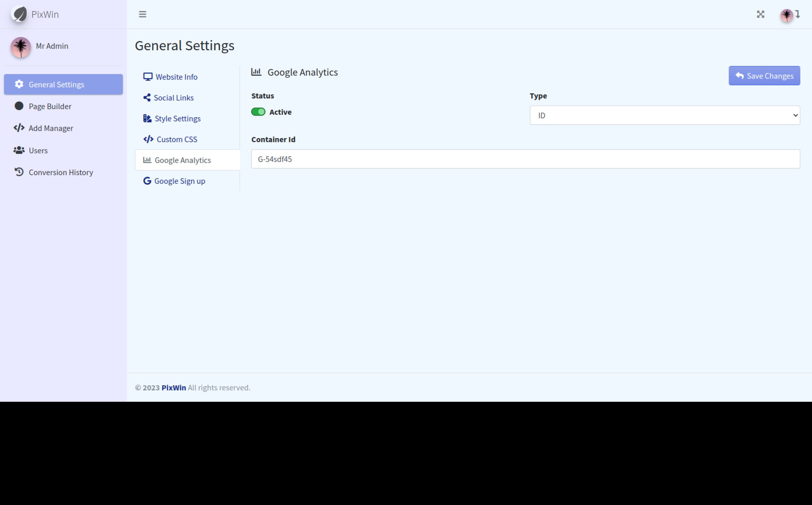
Task: Go to Add Manager in sidebar
Action: pyautogui.click(x=63, y=128)
